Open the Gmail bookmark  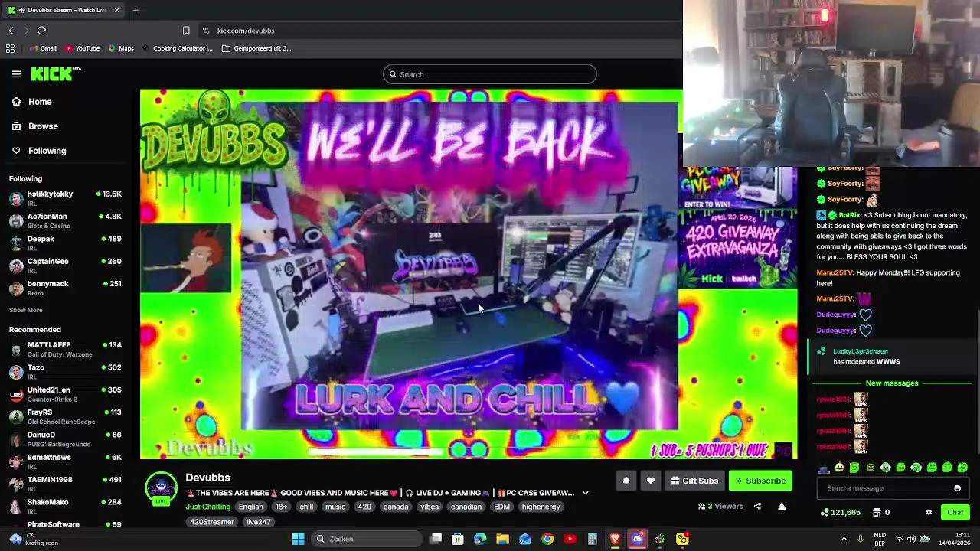43,48
